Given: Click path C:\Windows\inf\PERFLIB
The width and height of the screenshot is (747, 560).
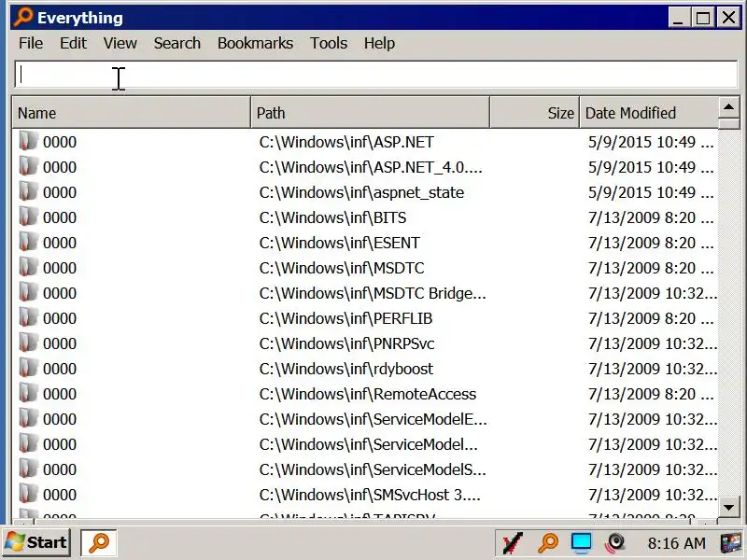Looking at the screenshot, I should (x=345, y=318).
